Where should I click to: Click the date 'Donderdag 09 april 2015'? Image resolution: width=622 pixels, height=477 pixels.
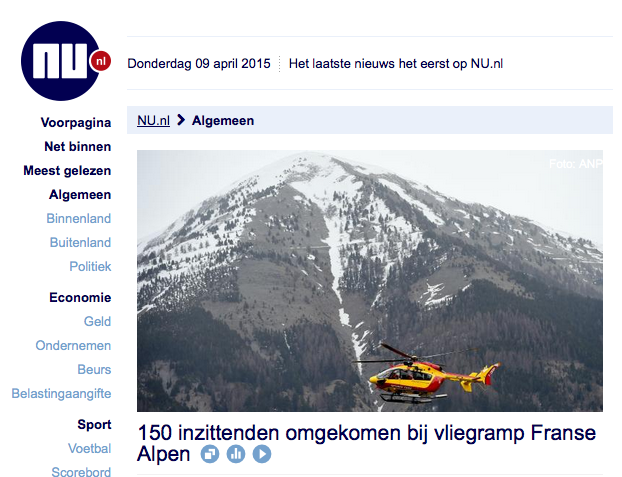[x=199, y=64]
